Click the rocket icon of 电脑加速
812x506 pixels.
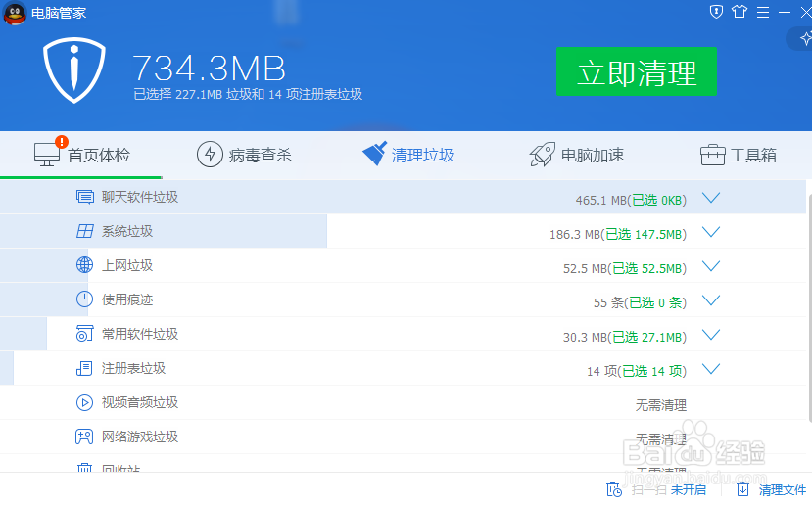[x=543, y=155]
